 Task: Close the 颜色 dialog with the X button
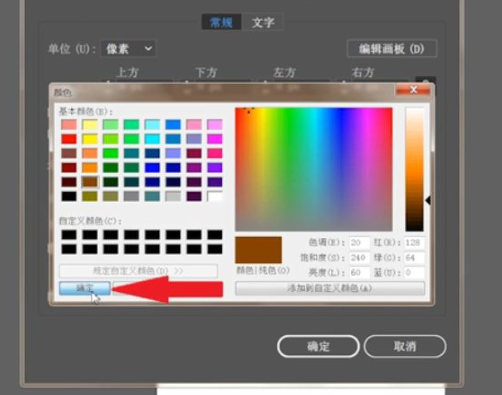click(x=413, y=90)
